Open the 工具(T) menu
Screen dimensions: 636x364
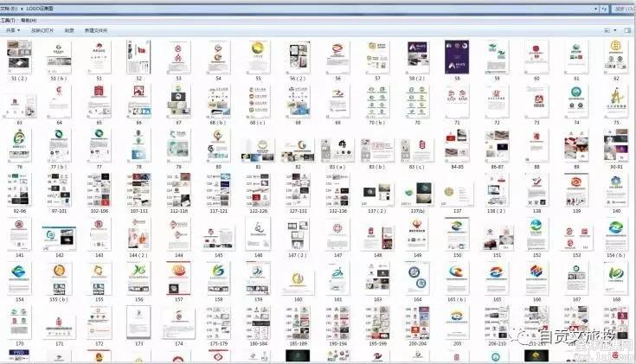(x=7, y=20)
